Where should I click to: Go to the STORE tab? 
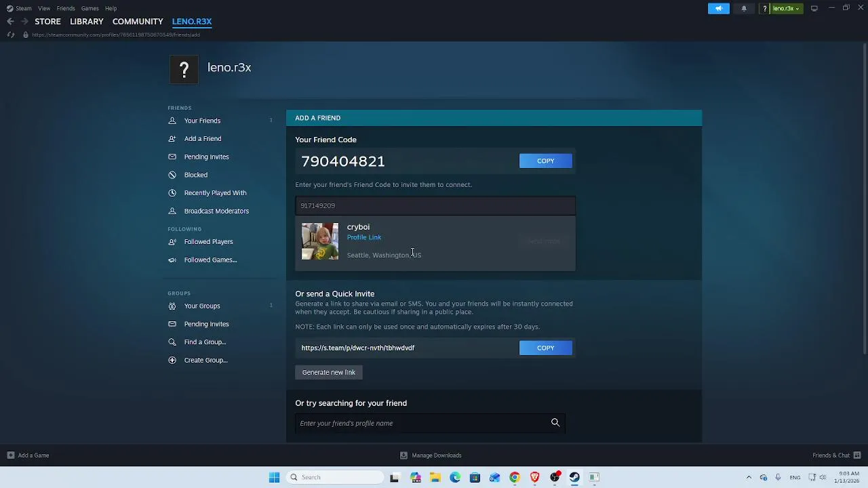pyautogui.click(x=47, y=22)
